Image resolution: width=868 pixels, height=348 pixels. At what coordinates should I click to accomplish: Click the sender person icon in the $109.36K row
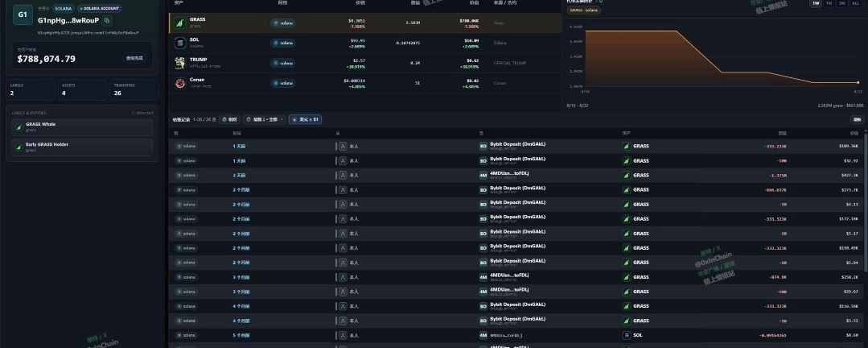[343, 147]
